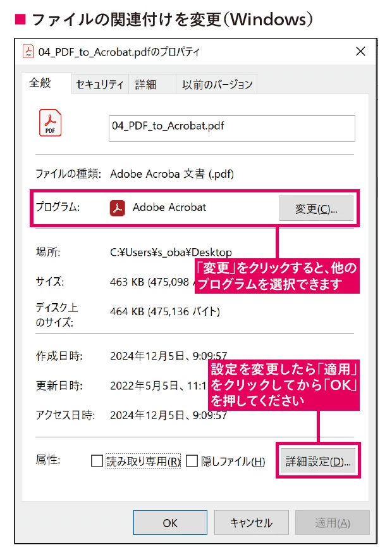Confirm with the OK button
This screenshot has height=557, width=392.
point(170,523)
